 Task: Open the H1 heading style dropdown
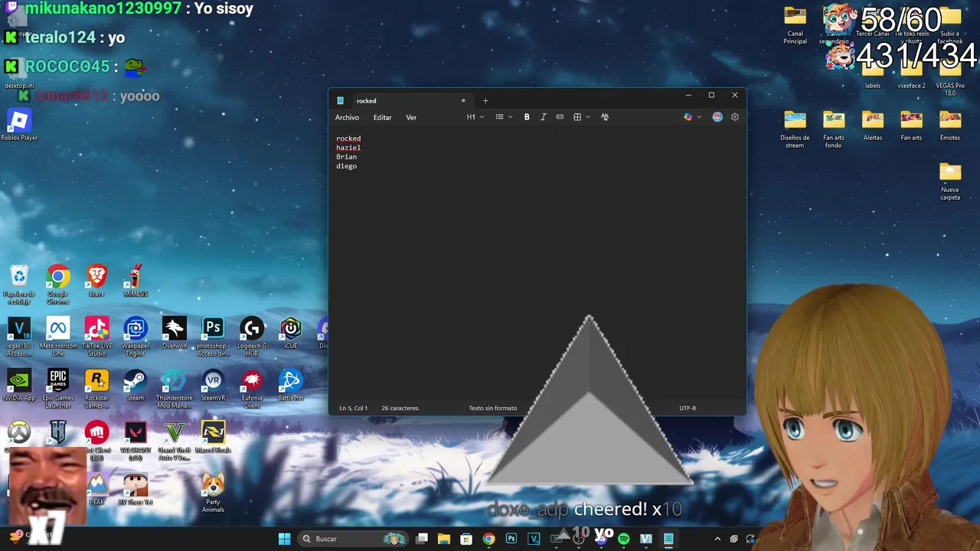[x=475, y=117]
